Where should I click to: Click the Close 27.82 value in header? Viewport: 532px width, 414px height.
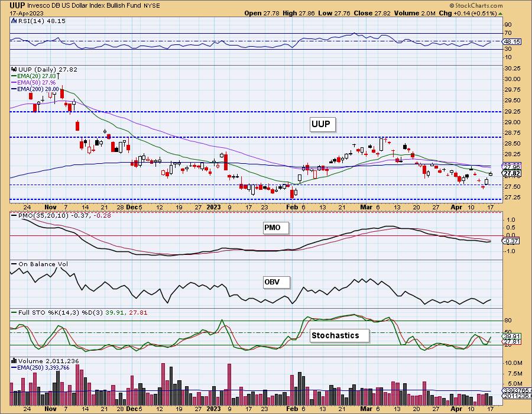pyautogui.click(x=372, y=13)
